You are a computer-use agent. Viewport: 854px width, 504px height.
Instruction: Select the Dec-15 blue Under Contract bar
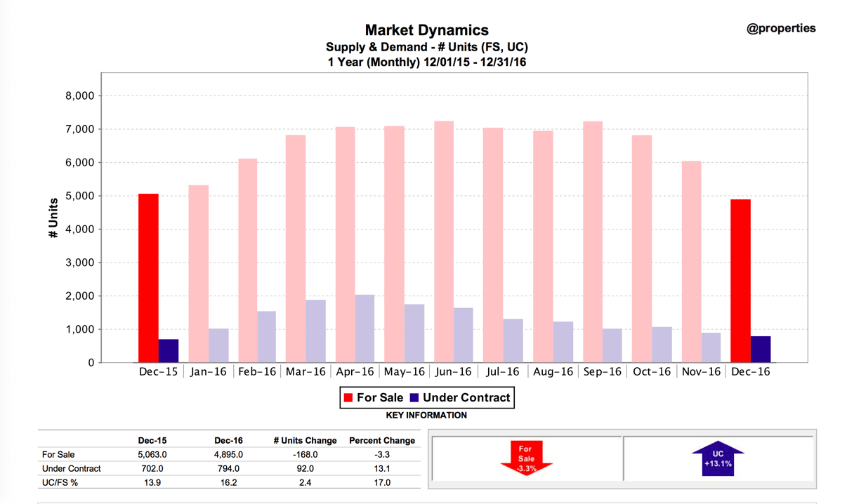(169, 351)
